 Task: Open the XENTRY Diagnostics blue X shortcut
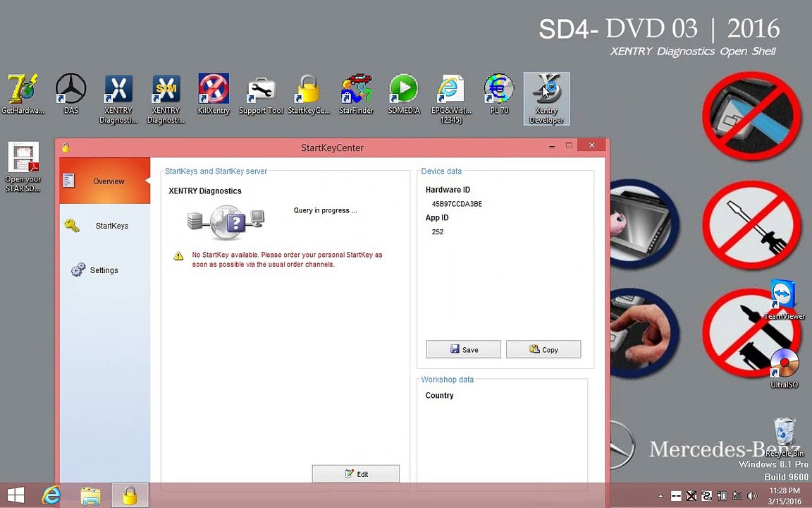click(118, 99)
